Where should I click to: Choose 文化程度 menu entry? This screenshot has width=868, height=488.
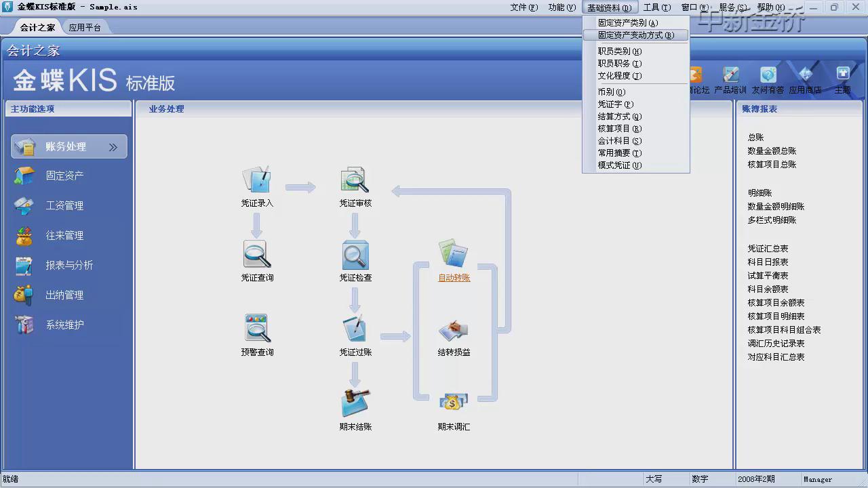636,76
